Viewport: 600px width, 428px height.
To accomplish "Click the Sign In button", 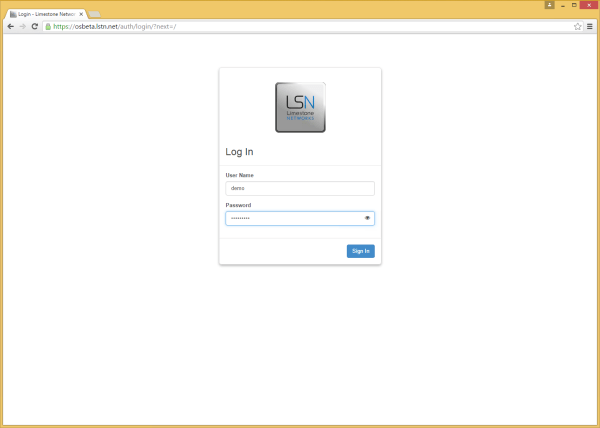I will 360,251.
